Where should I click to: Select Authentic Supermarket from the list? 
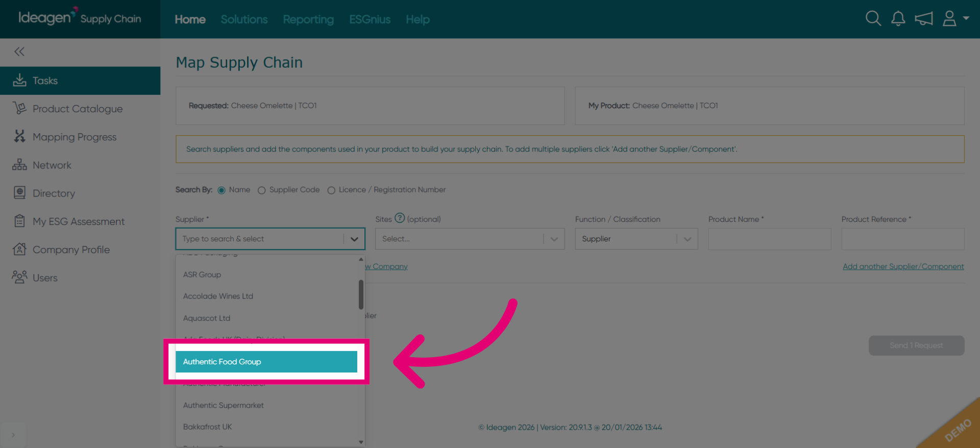(x=267, y=405)
